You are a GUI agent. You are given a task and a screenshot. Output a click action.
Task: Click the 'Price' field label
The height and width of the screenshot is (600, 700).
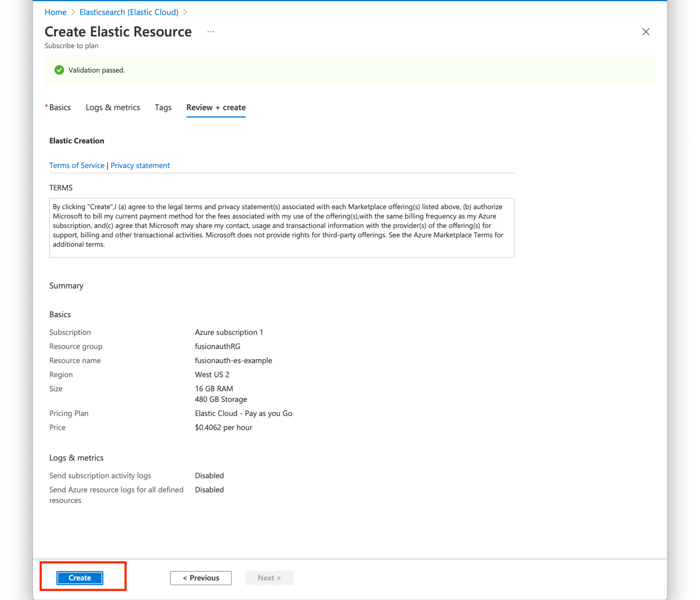click(x=57, y=428)
